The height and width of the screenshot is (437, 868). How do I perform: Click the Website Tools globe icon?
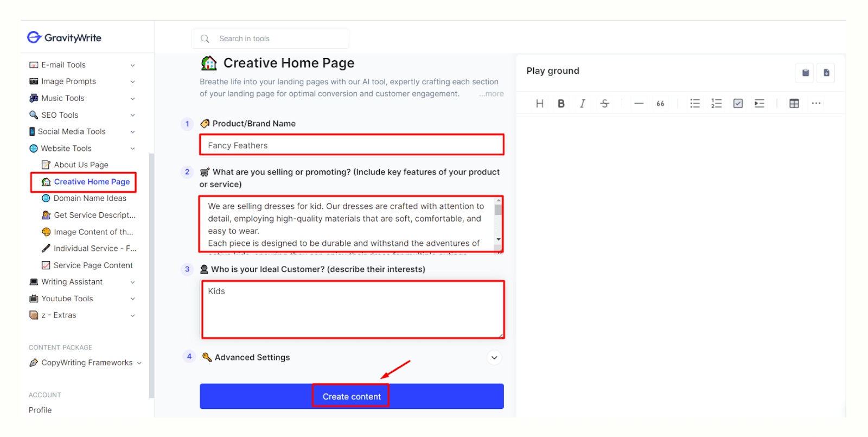pos(34,148)
